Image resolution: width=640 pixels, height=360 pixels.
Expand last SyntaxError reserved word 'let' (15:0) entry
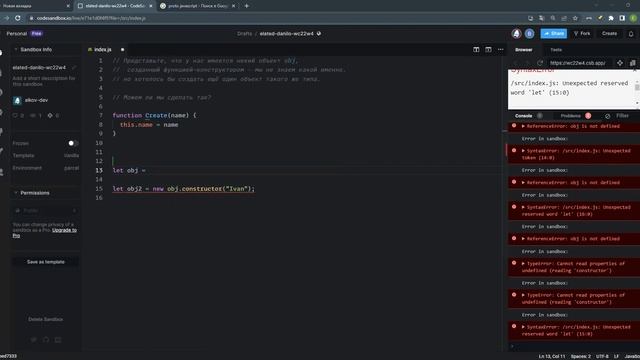coord(523,327)
